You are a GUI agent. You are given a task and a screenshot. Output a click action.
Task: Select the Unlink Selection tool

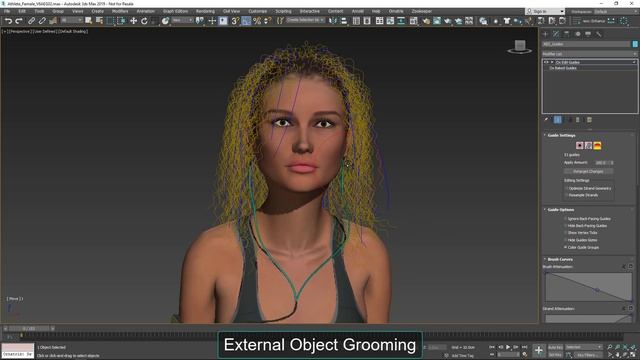(x=42, y=21)
